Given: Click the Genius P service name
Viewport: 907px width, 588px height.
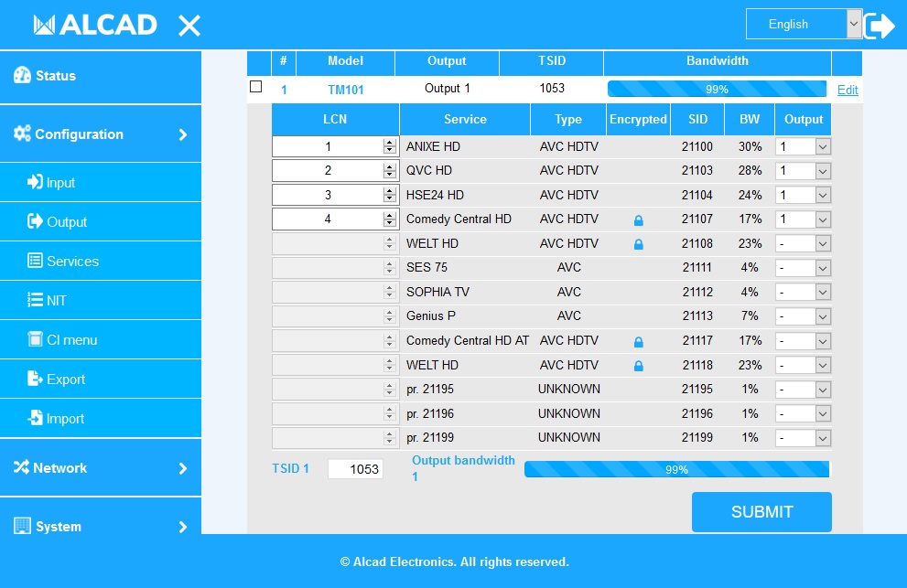Looking at the screenshot, I should click(431, 316).
